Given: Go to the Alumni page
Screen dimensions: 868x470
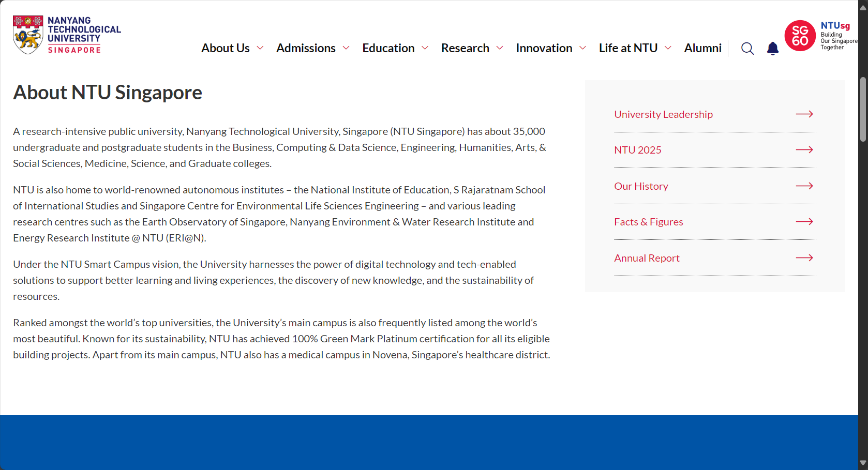Looking at the screenshot, I should click(x=702, y=48).
